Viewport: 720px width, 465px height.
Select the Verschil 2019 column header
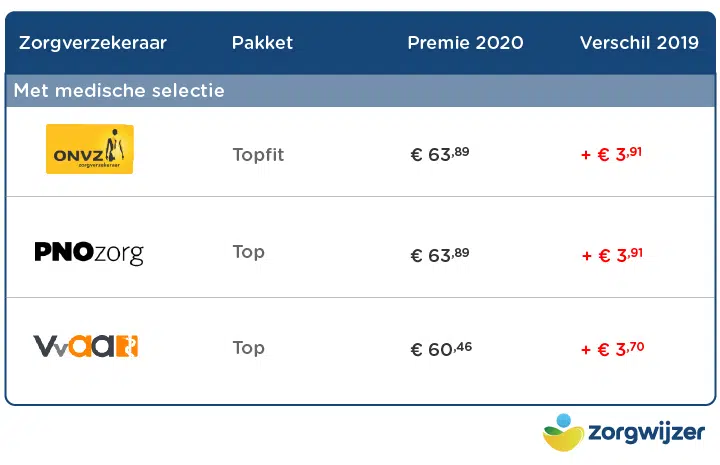point(639,43)
